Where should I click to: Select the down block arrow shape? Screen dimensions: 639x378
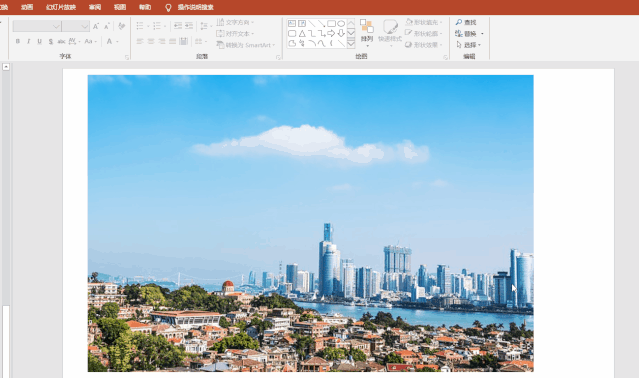[x=341, y=33]
